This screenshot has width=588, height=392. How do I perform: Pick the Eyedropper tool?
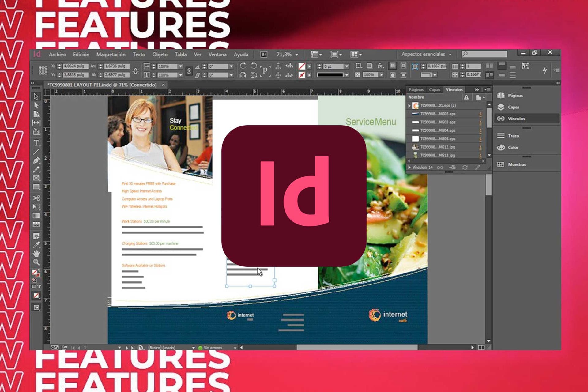(x=36, y=245)
